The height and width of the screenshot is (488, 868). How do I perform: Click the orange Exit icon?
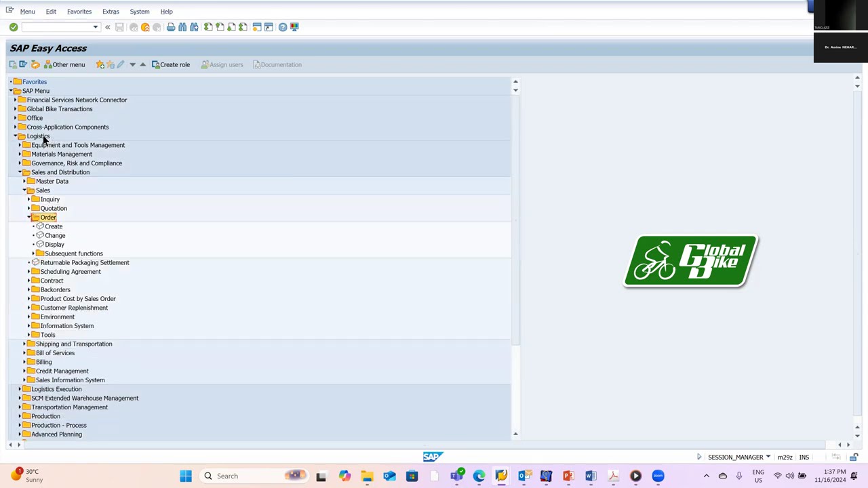click(145, 27)
